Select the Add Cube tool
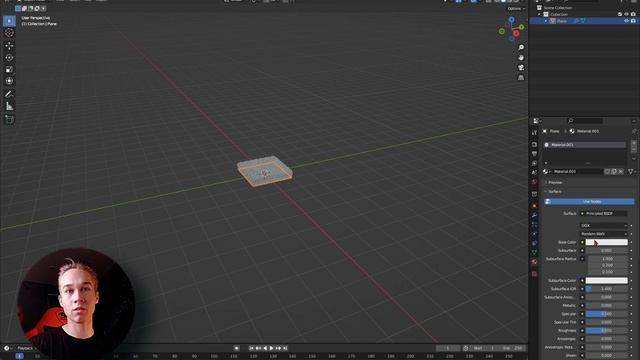Screen dimensions: 640x360 [9, 119]
